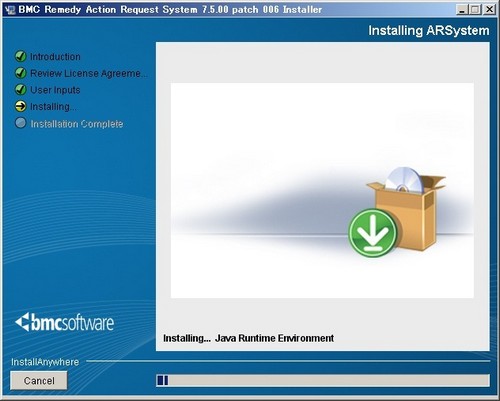This screenshot has width=500, height=401.
Task: Click the green checkmark beside Introduction
Action: pos(21,56)
